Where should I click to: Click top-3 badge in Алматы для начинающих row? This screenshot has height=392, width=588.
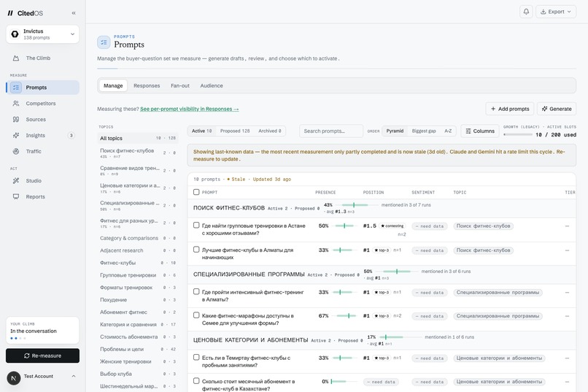[x=382, y=250]
